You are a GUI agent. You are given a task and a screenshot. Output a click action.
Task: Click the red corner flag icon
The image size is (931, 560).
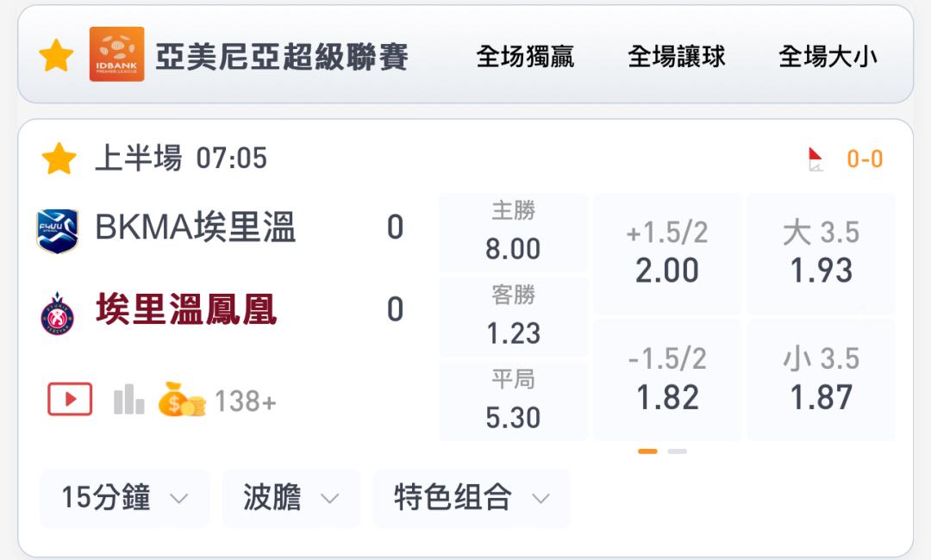coord(815,159)
